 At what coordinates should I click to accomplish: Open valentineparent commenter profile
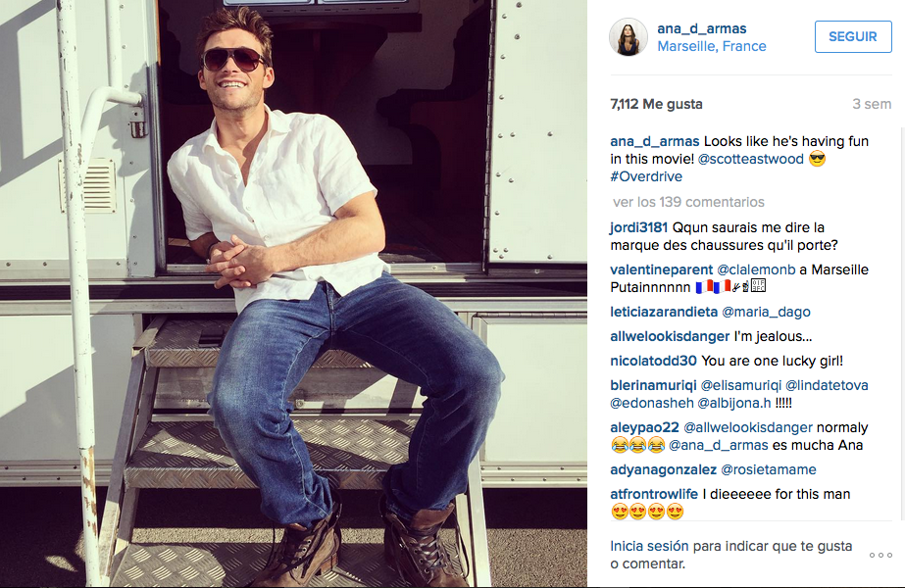pos(662,270)
